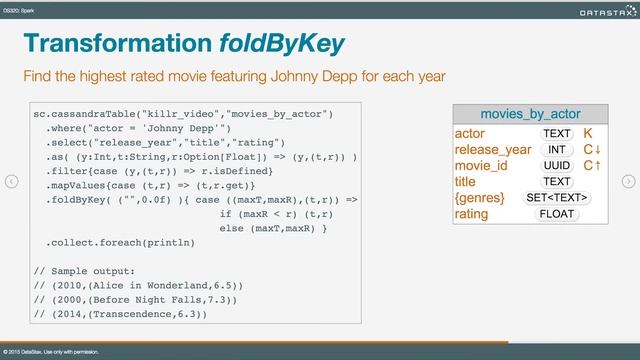Click the 'DS320: Spark' course label

click(x=18, y=11)
